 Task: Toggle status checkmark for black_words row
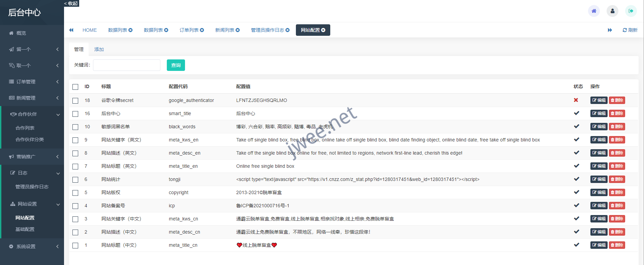[576, 127]
